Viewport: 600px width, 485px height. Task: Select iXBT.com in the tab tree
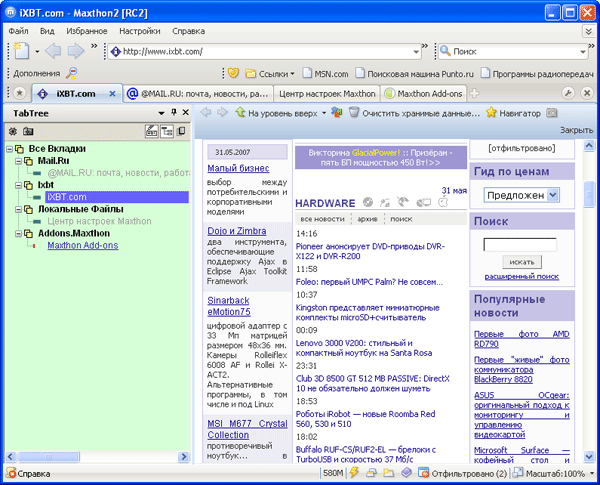pos(117,197)
